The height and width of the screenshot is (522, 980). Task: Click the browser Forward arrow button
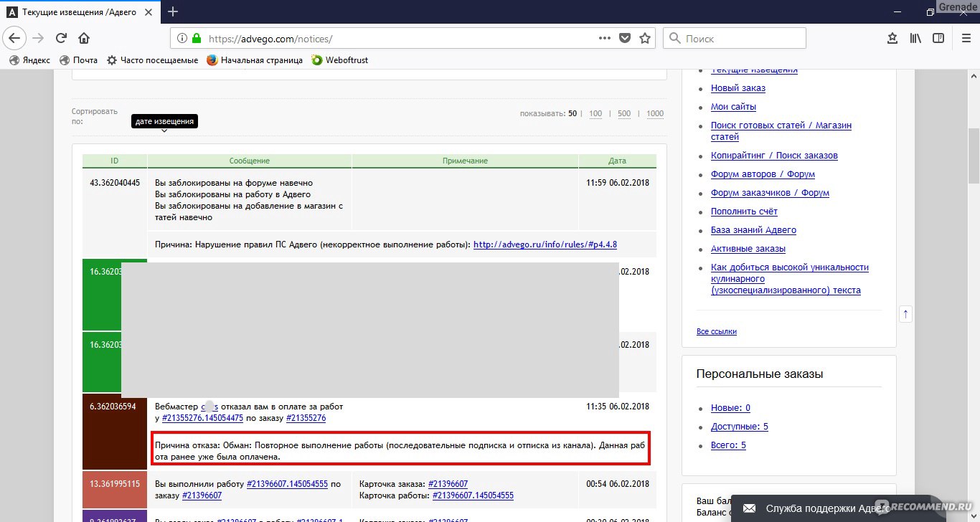point(38,38)
